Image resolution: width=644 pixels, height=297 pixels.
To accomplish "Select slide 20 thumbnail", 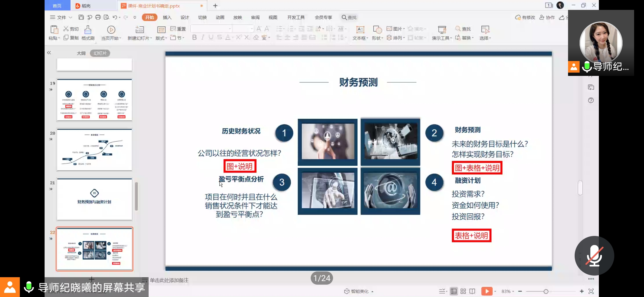I will click(94, 150).
